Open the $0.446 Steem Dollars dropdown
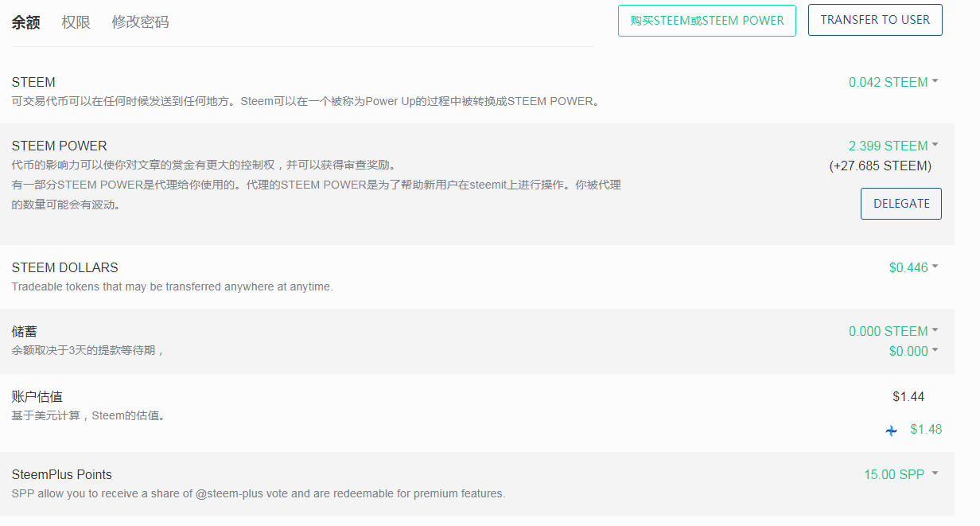Screen dimensions: 980x526 click(914, 267)
